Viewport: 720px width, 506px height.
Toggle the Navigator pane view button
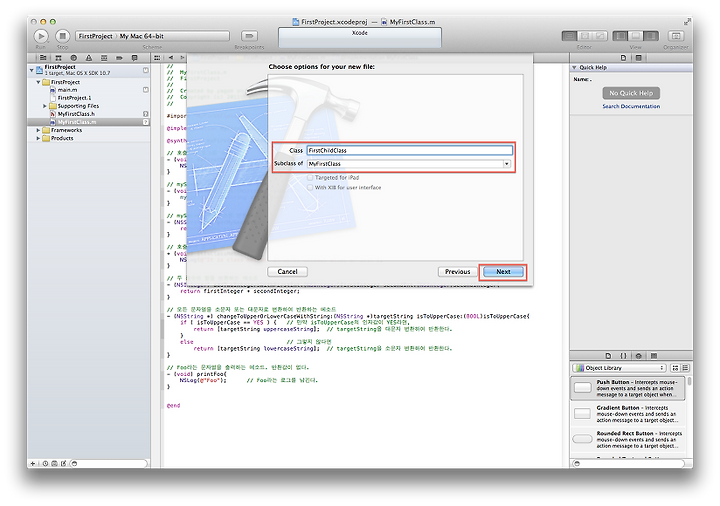coord(620,36)
